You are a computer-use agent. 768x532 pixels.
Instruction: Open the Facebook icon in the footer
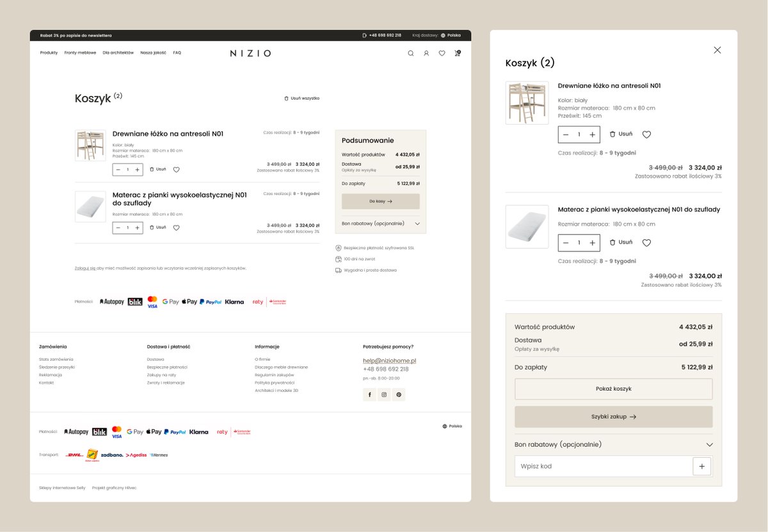(x=369, y=395)
